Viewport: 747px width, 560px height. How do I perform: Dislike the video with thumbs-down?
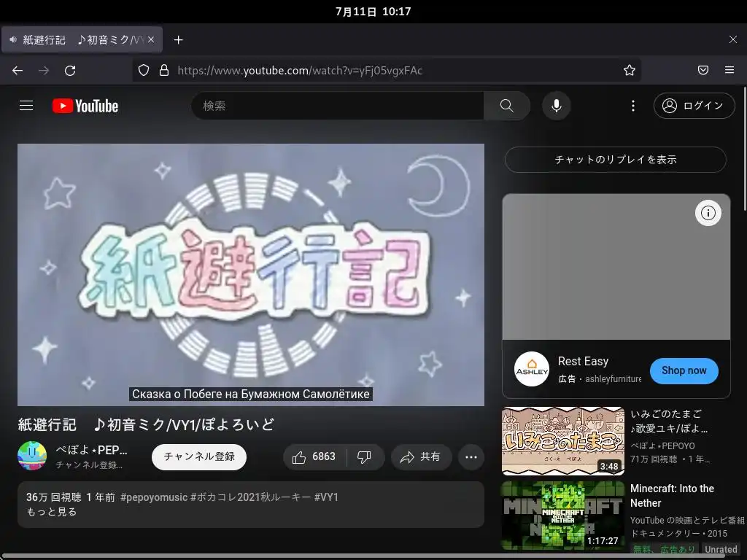(x=365, y=456)
